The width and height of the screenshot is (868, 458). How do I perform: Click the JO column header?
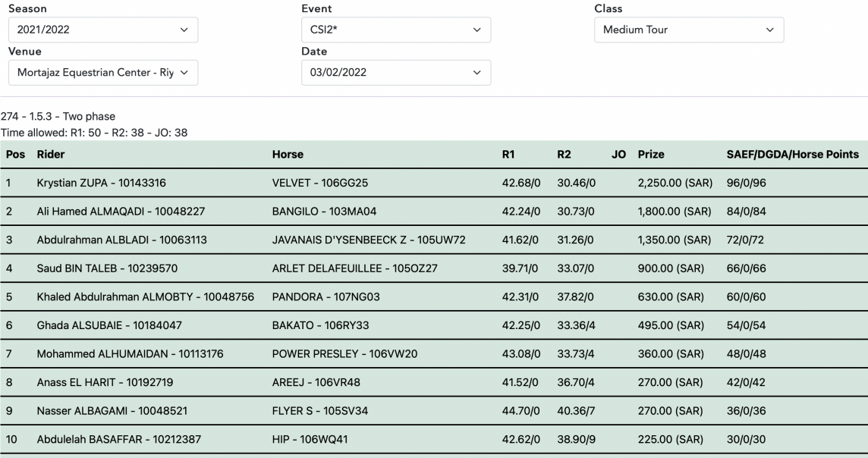coord(619,155)
